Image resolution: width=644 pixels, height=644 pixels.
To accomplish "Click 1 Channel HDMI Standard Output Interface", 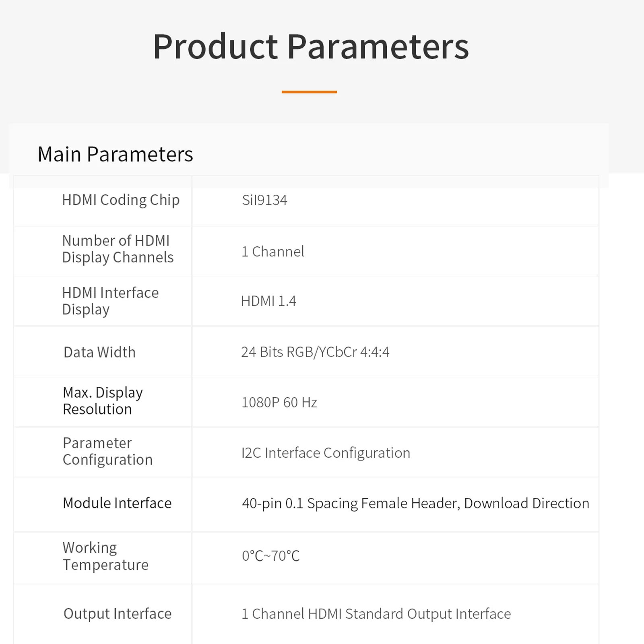I will 376,614.
